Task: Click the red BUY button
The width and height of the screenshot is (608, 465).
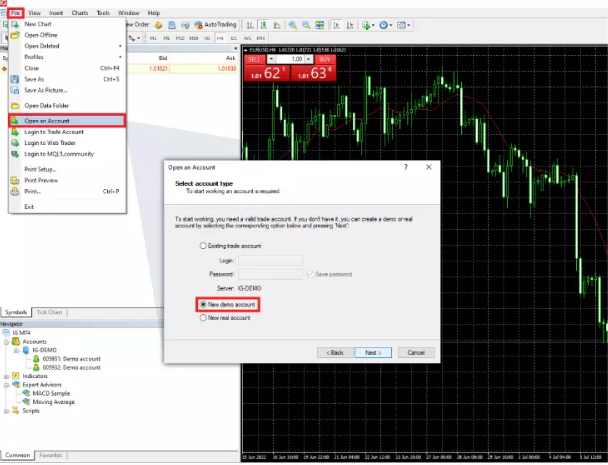Action: click(325, 60)
